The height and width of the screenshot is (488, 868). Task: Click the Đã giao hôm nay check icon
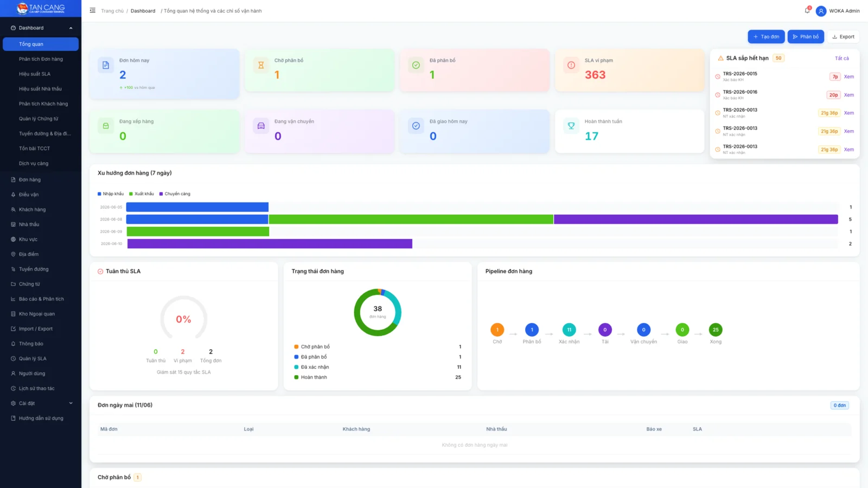416,126
